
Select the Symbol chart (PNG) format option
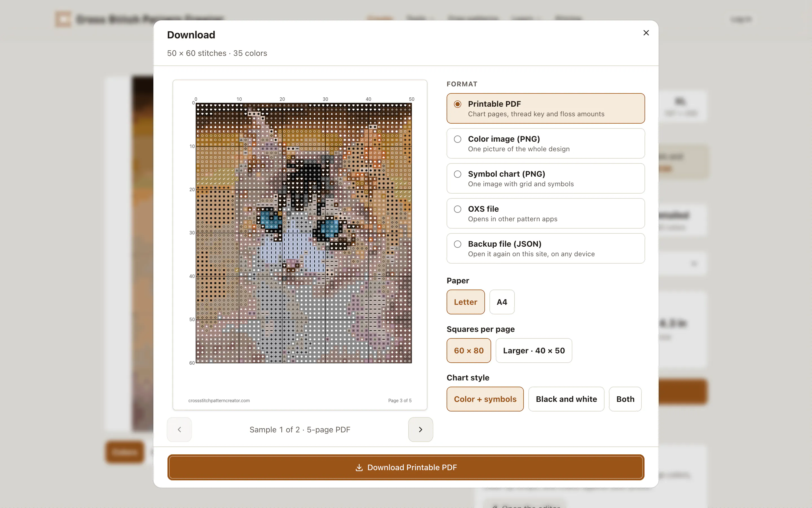click(546, 178)
